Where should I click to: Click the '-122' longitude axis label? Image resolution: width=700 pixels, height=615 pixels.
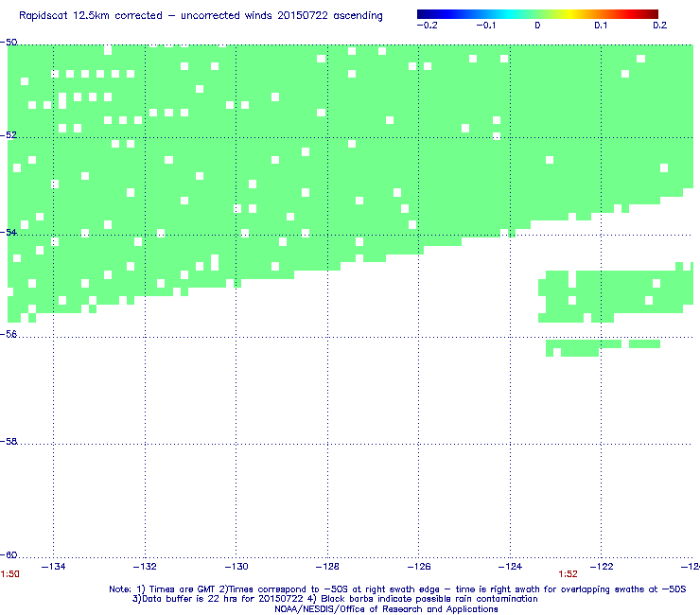(x=602, y=567)
